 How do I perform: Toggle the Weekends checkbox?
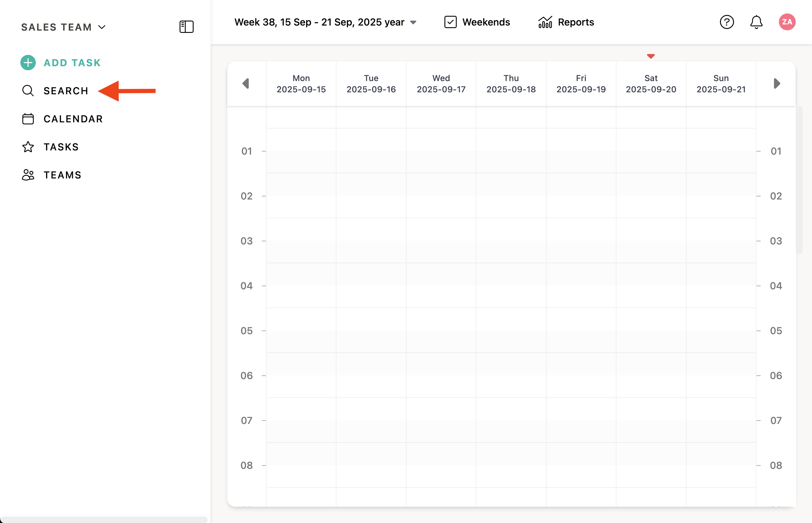pyautogui.click(x=450, y=22)
